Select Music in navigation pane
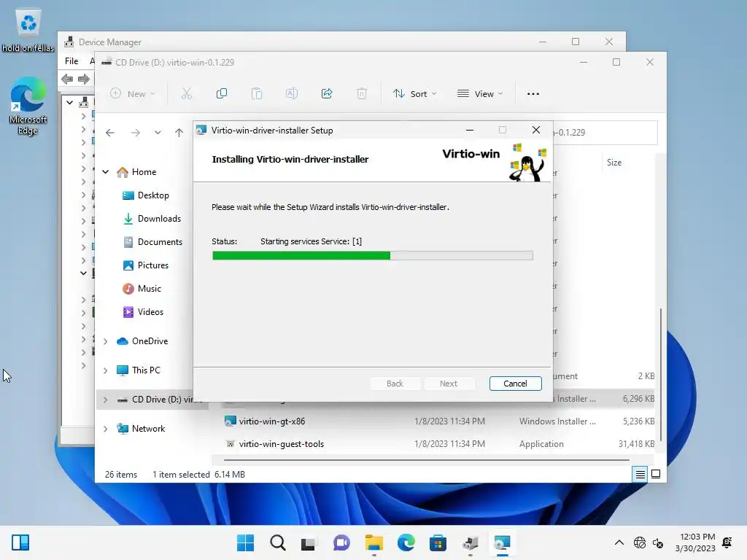Image resolution: width=747 pixels, height=560 pixels. 142,289
